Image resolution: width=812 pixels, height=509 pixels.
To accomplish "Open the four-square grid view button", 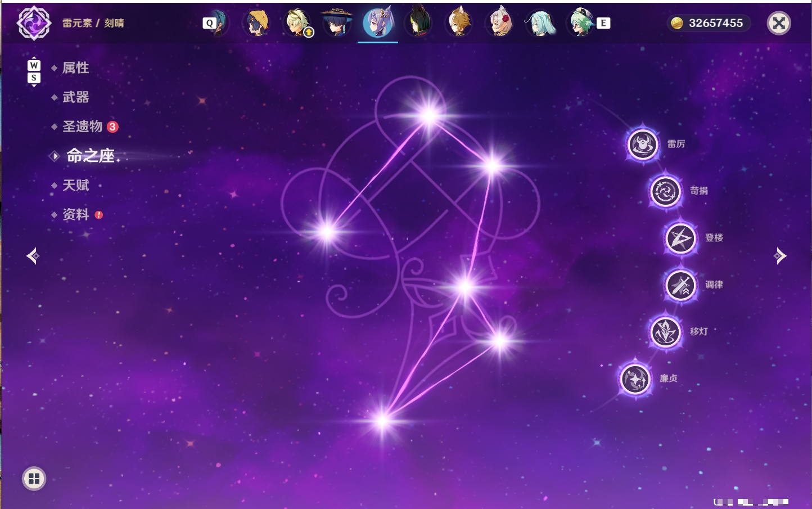I will pyautogui.click(x=34, y=479).
